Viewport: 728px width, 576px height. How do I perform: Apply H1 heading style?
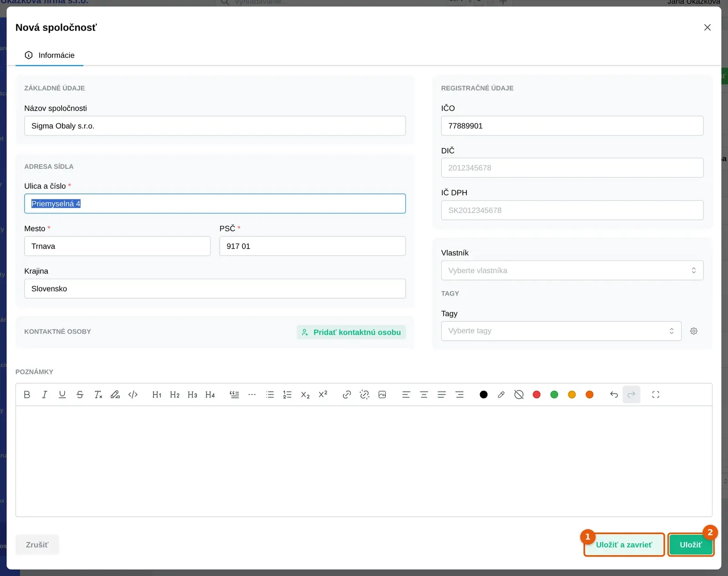(157, 395)
